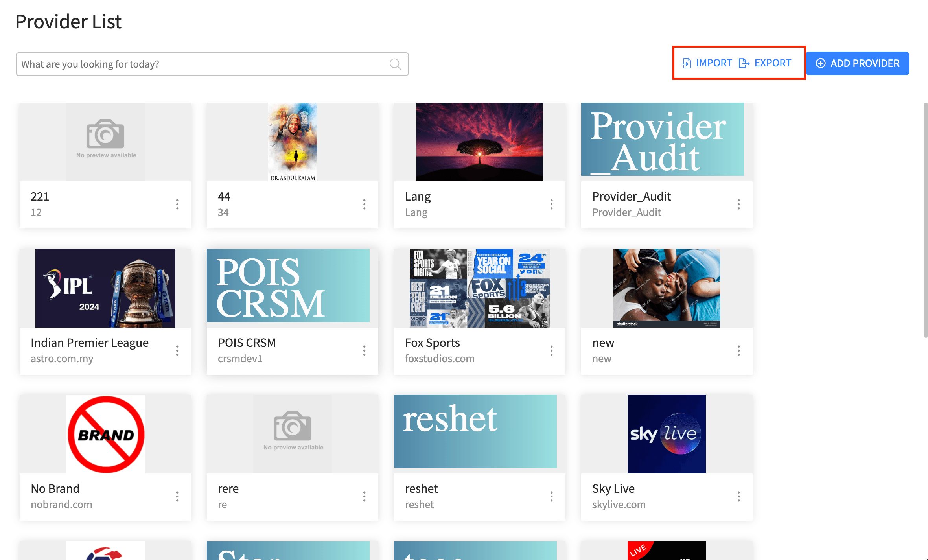The width and height of the screenshot is (928, 560).
Task: Select the No Brand provider name
Action: coord(55,488)
